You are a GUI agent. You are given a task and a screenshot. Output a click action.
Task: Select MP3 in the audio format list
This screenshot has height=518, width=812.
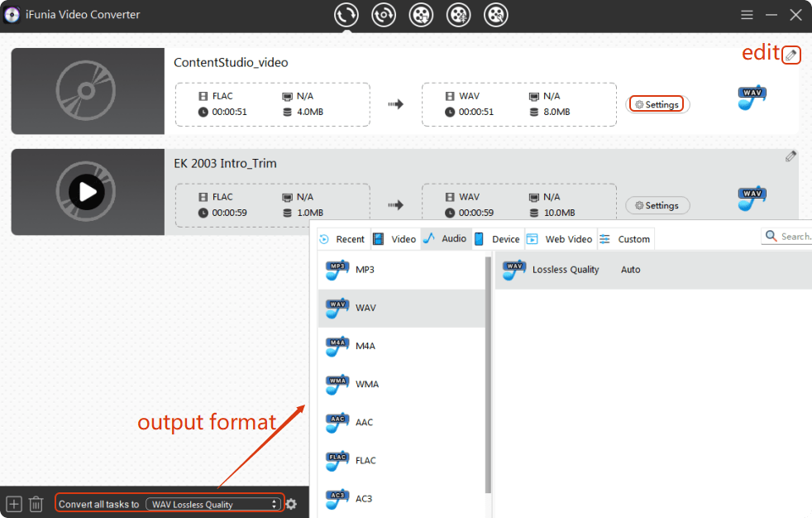[365, 270]
